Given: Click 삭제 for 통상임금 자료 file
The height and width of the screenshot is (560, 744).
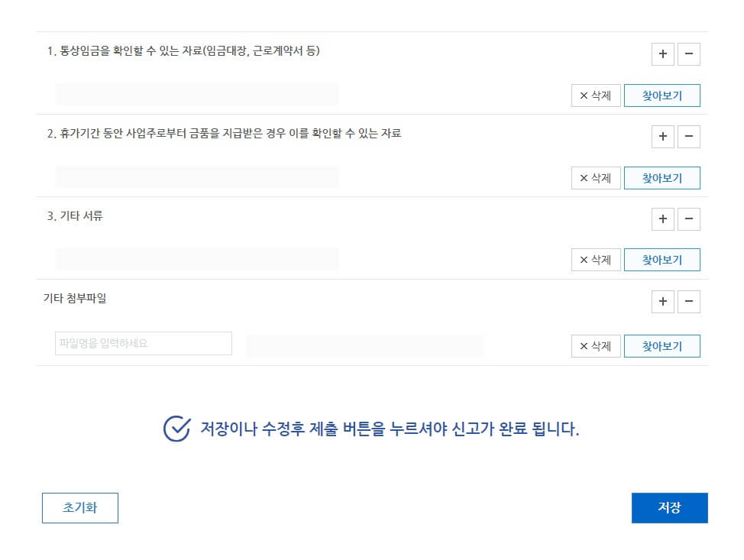Looking at the screenshot, I should coord(596,95).
